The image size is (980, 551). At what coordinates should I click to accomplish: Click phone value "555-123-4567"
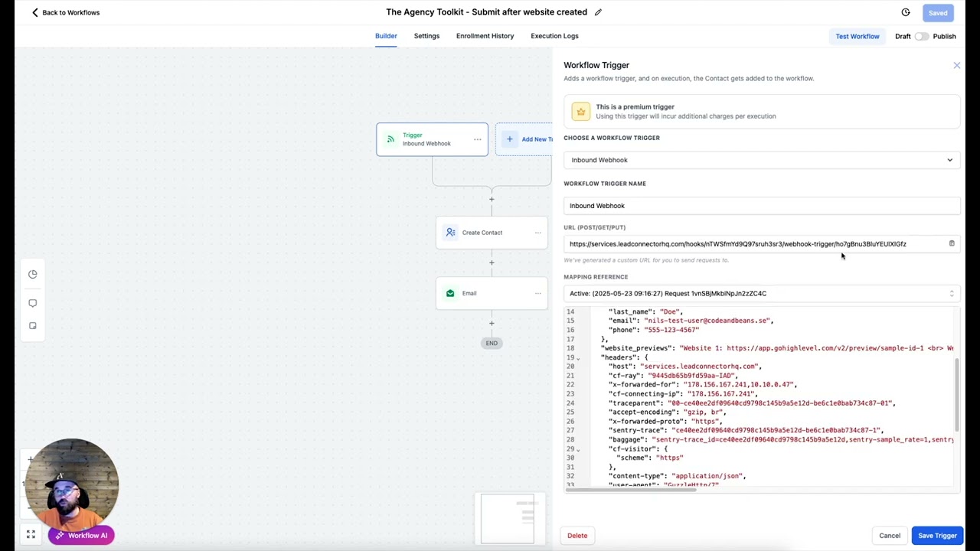point(671,330)
